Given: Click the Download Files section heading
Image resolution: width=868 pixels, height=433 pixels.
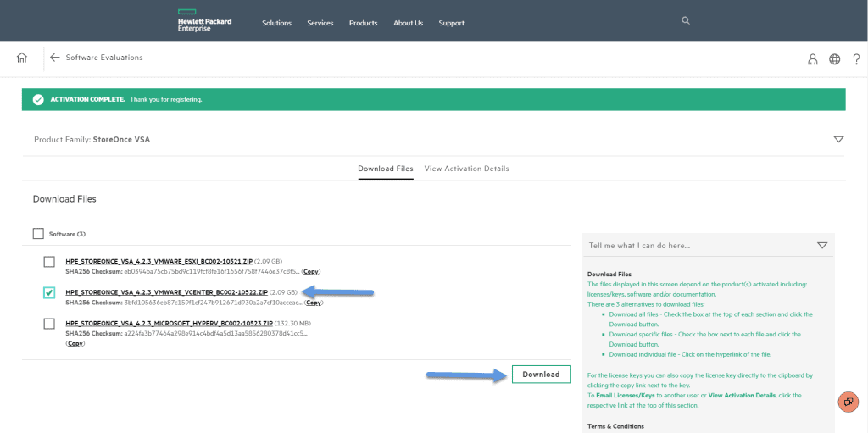Looking at the screenshot, I should tap(64, 199).
